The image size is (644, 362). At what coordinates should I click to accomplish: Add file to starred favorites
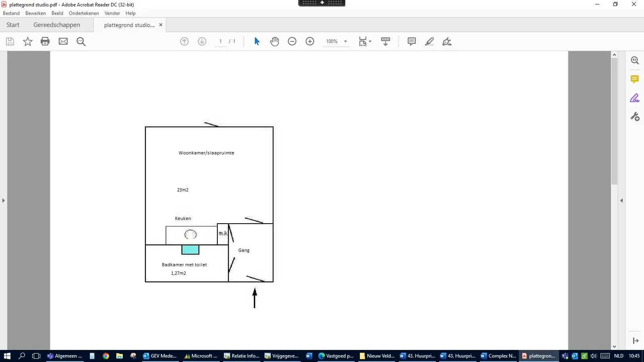pyautogui.click(x=27, y=41)
